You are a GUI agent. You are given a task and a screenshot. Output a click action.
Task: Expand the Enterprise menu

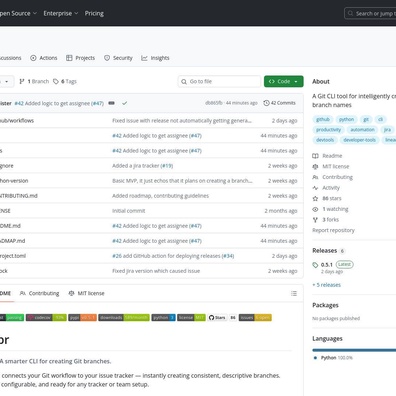(61, 13)
